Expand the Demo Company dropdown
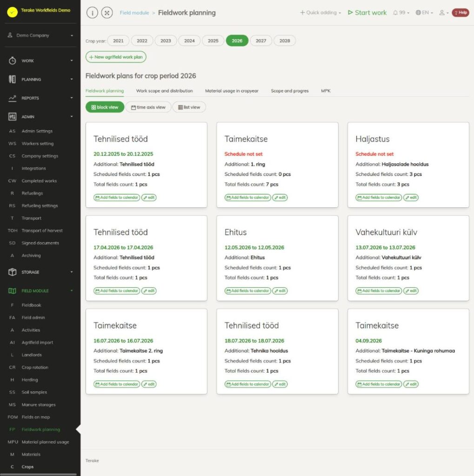474x476 pixels. pyautogui.click(x=40, y=35)
